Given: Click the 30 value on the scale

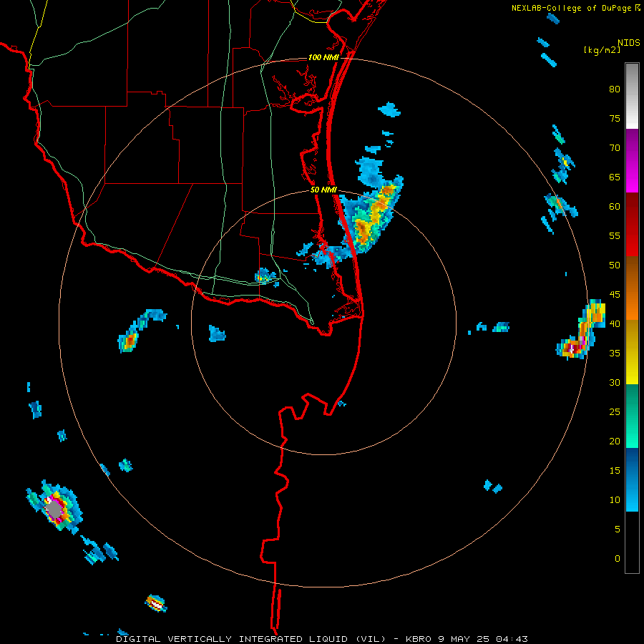Looking at the screenshot, I should click(x=615, y=383).
